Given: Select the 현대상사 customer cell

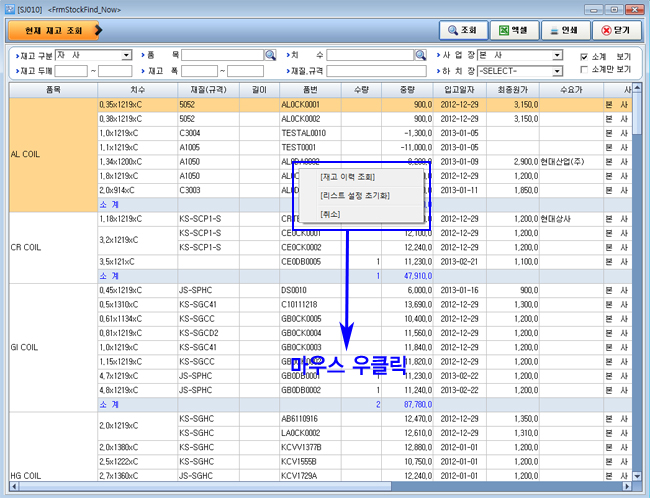Looking at the screenshot, I should pyautogui.click(x=571, y=219).
